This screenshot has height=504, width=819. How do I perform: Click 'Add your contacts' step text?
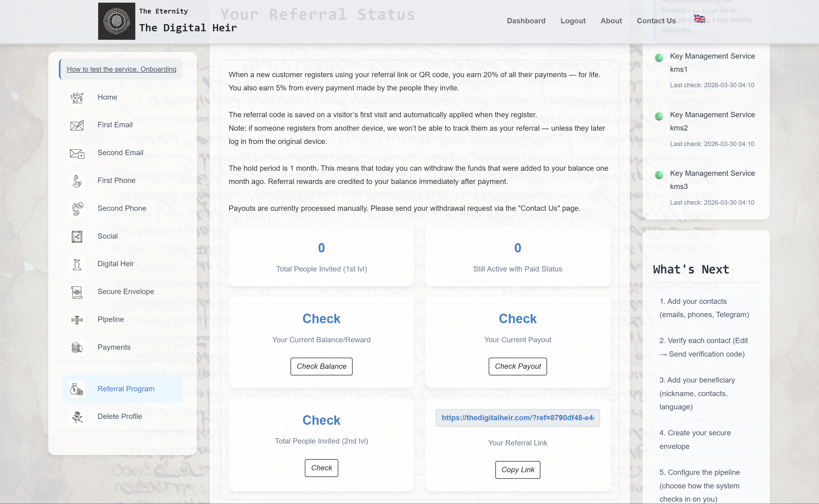704,308
